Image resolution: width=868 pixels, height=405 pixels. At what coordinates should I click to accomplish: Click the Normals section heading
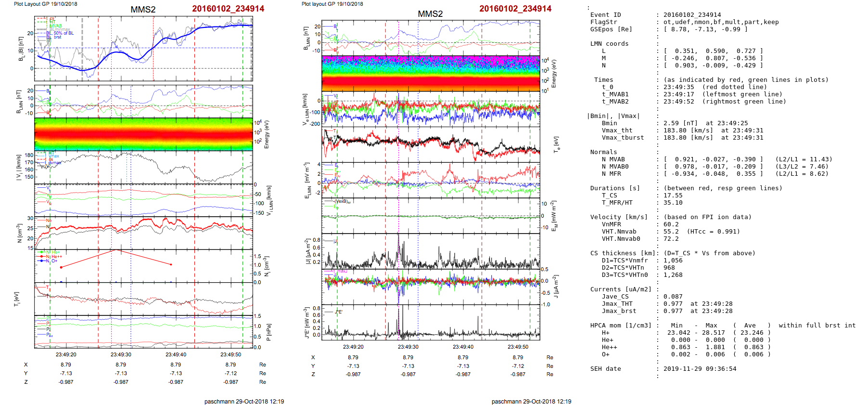click(x=603, y=152)
